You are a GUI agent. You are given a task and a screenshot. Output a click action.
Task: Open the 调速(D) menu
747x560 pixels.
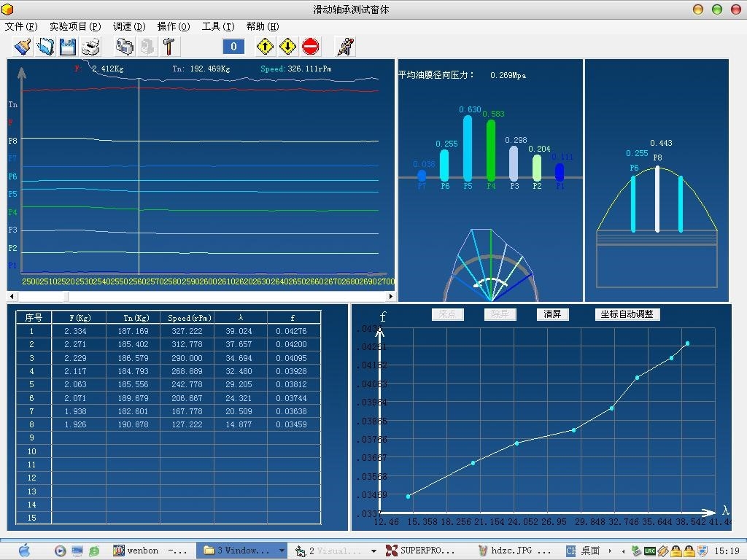[x=129, y=26]
